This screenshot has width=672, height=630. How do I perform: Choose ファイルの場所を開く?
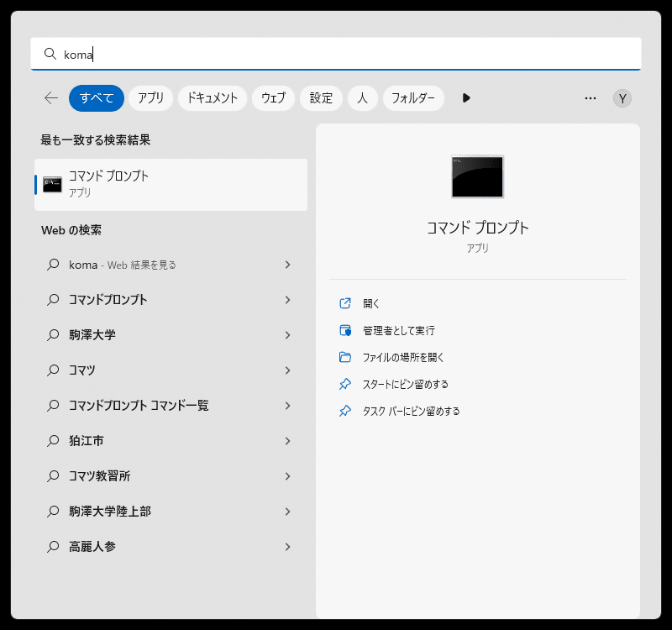pos(403,357)
